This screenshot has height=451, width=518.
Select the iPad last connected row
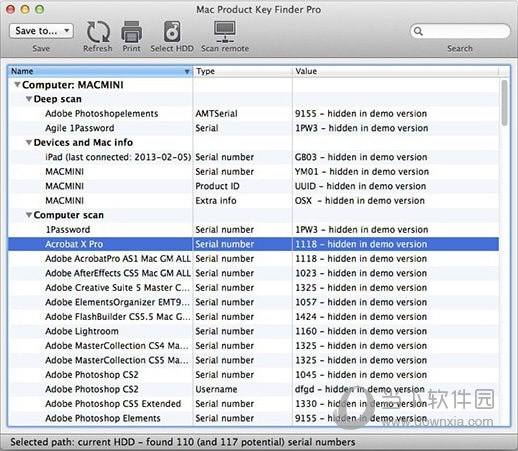[x=253, y=157]
